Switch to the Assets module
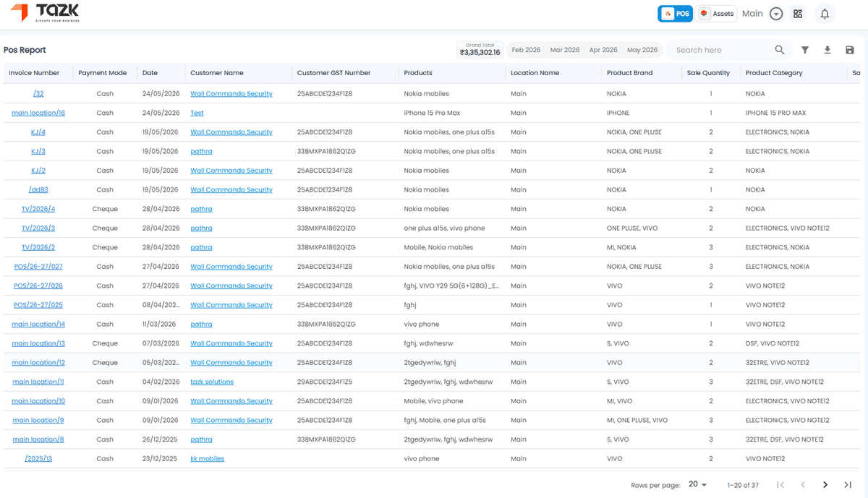The width and height of the screenshot is (868, 498). [716, 14]
